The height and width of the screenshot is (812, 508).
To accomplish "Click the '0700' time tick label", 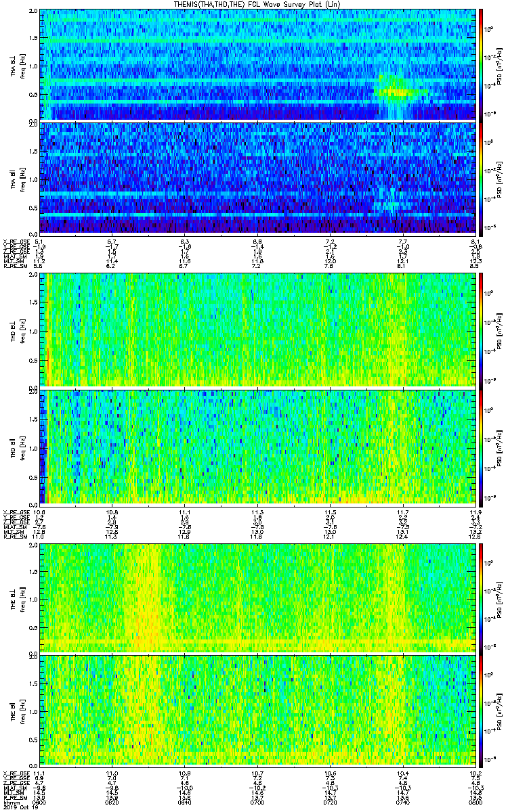I will pyautogui.click(x=257, y=803).
